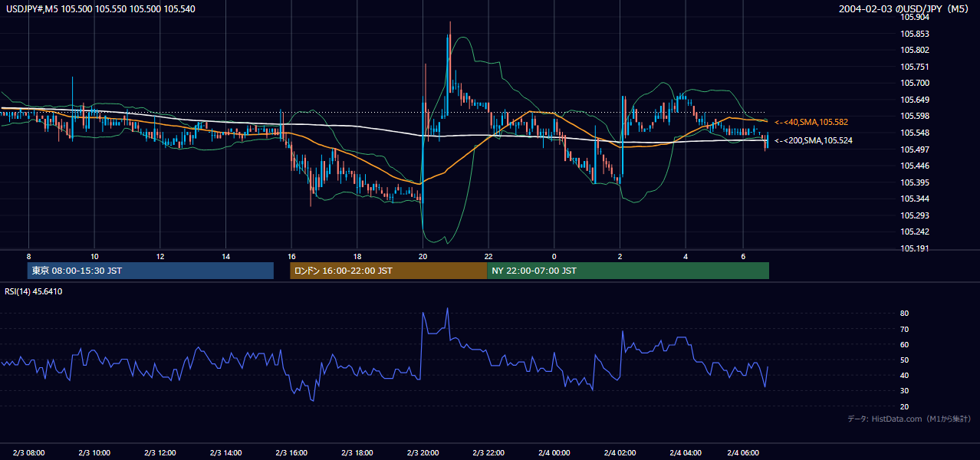Image resolution: width=980 pixels, height=460 pixels.
Task: Click the bottom date label 2/4 02:00
Action: 620,452
